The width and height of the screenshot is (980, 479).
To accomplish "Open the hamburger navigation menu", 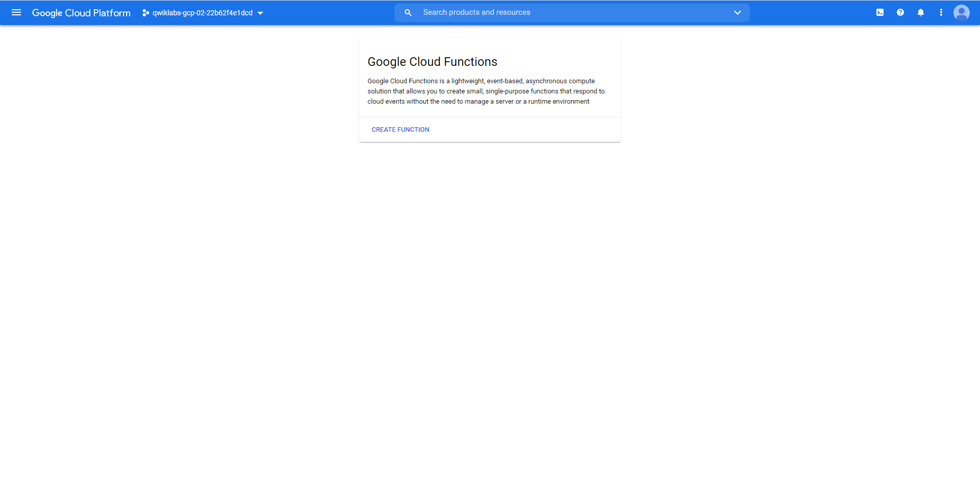I will (x=16, y=12).
